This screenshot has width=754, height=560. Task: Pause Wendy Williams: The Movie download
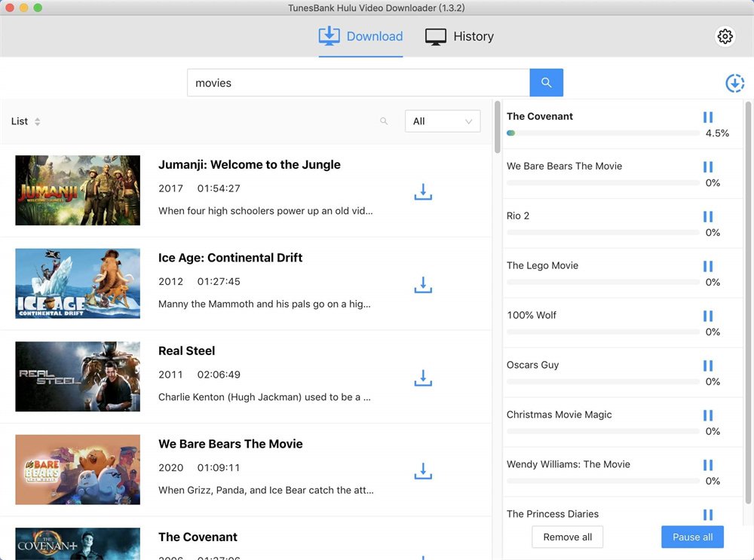(x=708, y=465)
